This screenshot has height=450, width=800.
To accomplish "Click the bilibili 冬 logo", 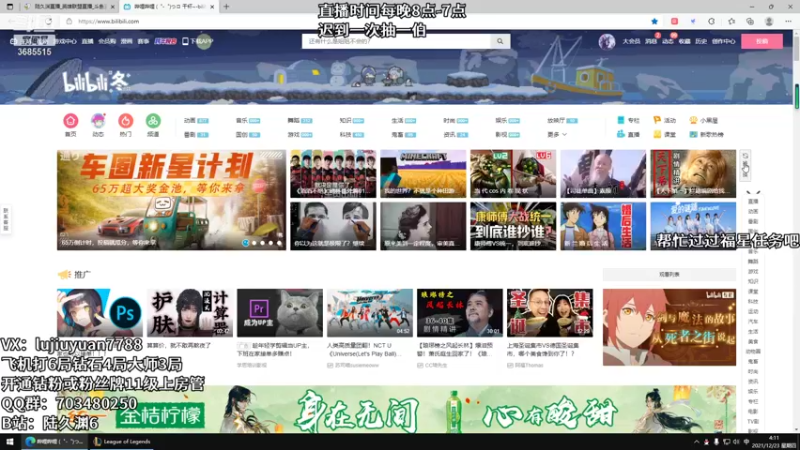I will pyautogui.click(x=95, y=82).
